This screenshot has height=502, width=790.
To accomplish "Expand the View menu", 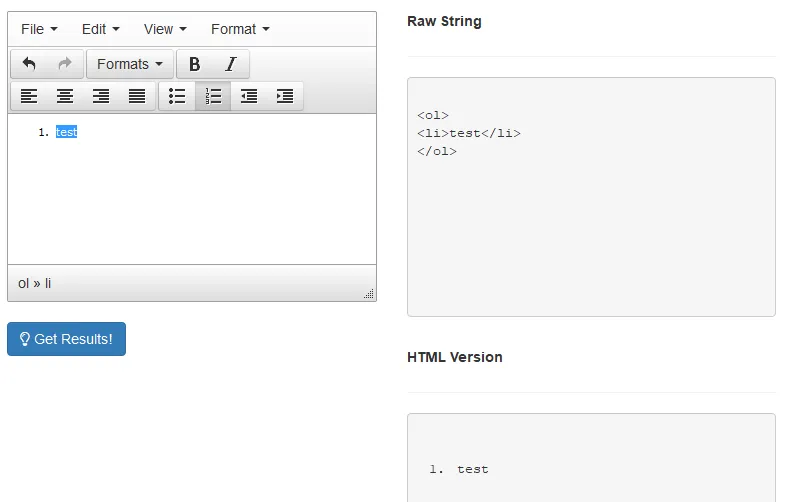I will (x=165, y=29).
